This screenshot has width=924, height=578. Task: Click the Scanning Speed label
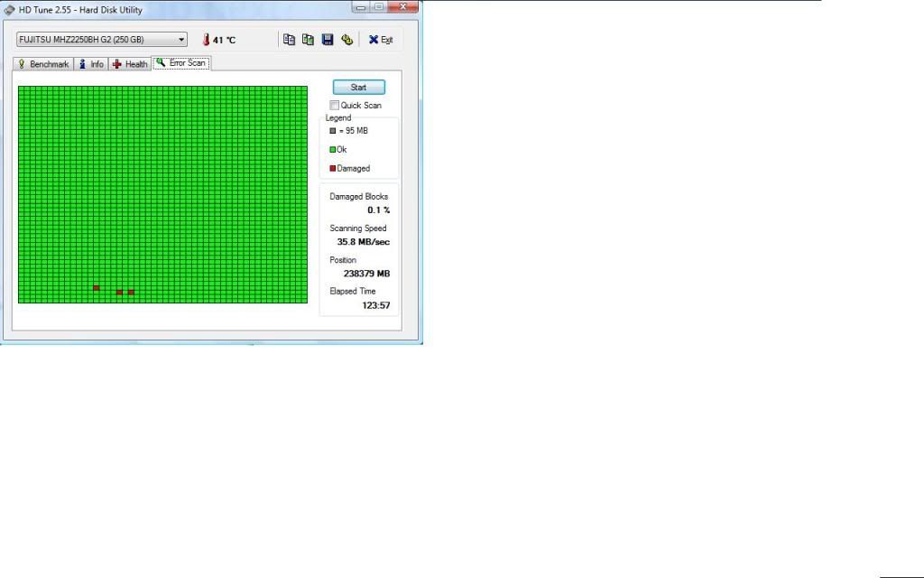click(357, 228)
